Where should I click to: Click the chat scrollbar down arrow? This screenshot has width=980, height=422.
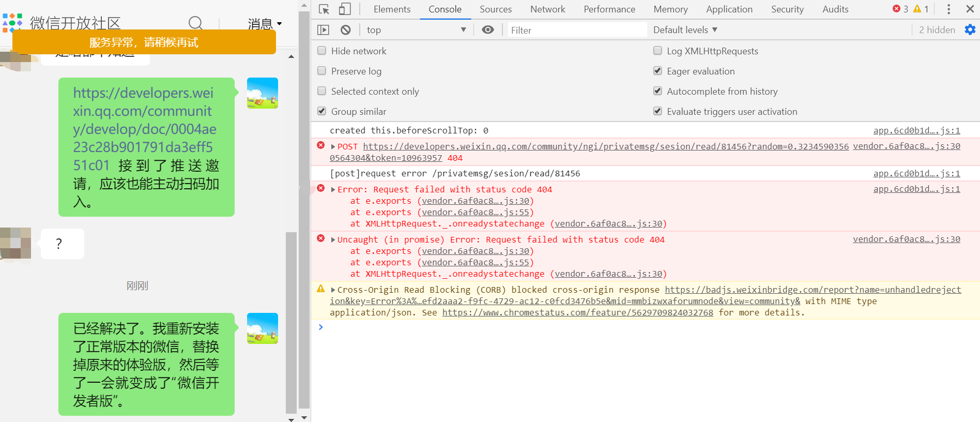click(292, 419)
